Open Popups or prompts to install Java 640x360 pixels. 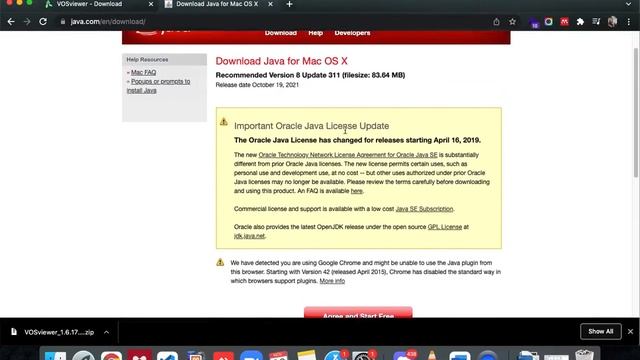click(158, 86)
